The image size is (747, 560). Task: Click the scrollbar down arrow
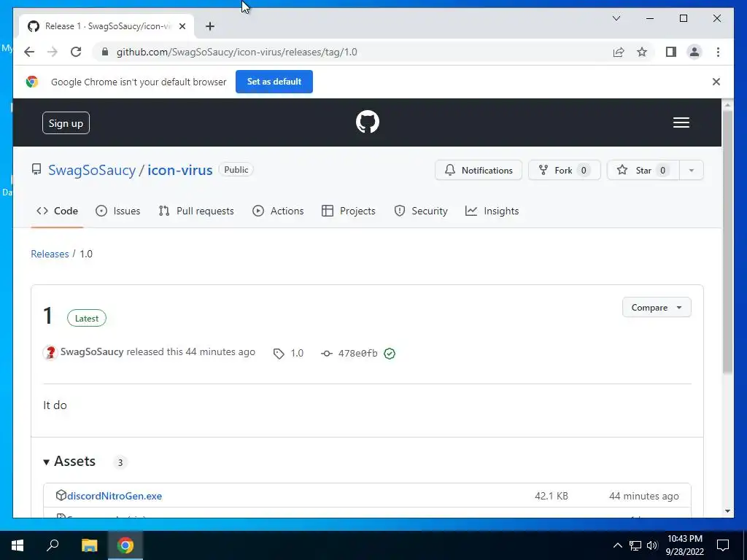click(727, 511)
